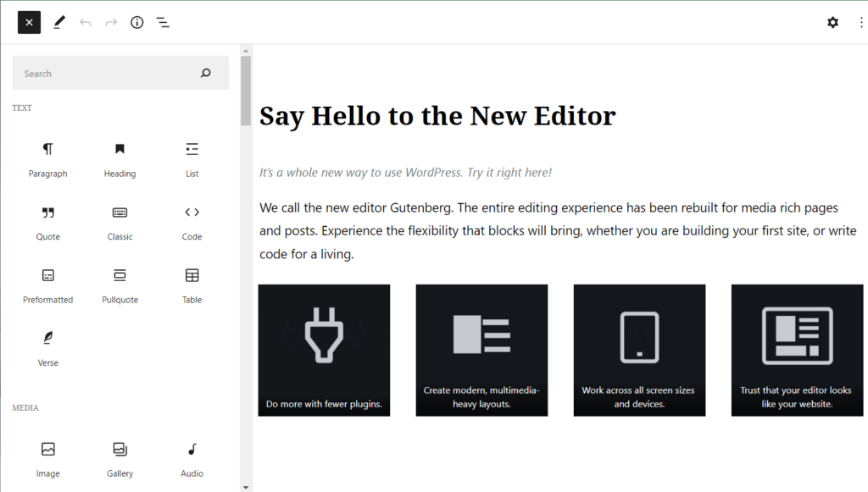Click the 'We call the new editor Gutenberg' paragraph
This screenshot has height=492, width=868.
558,230
